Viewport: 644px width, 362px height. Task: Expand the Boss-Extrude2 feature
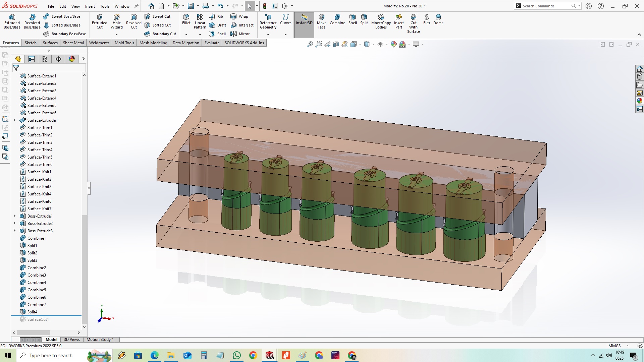(x=15, y=223)
